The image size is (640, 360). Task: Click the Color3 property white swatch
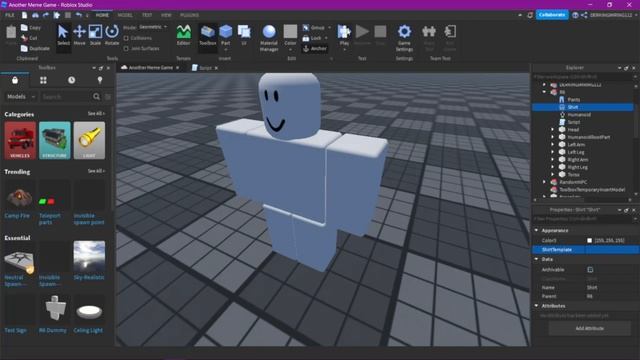tap(589, 240)
